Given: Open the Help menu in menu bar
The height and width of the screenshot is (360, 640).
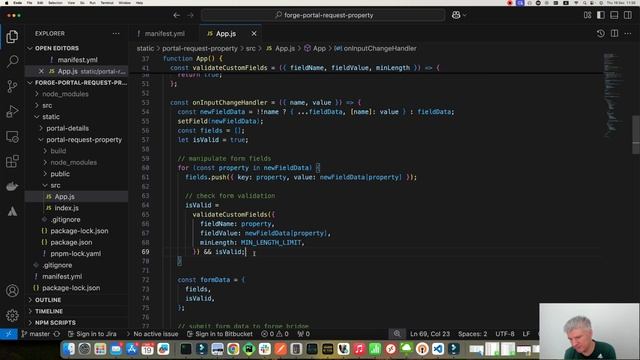Looking at the screenshot, I should (x=139, y=3).
